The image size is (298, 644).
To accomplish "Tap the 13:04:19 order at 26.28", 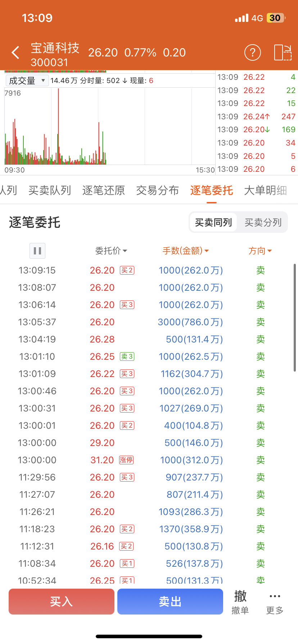I will coord(149,339).
